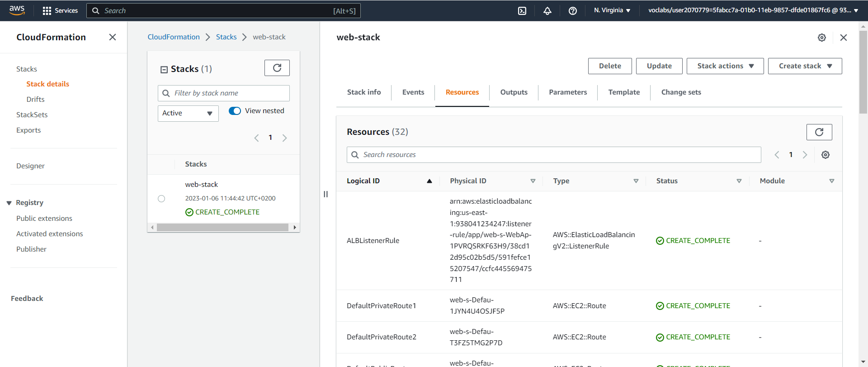Focus the Filter by stack name field

pos(224,93)
